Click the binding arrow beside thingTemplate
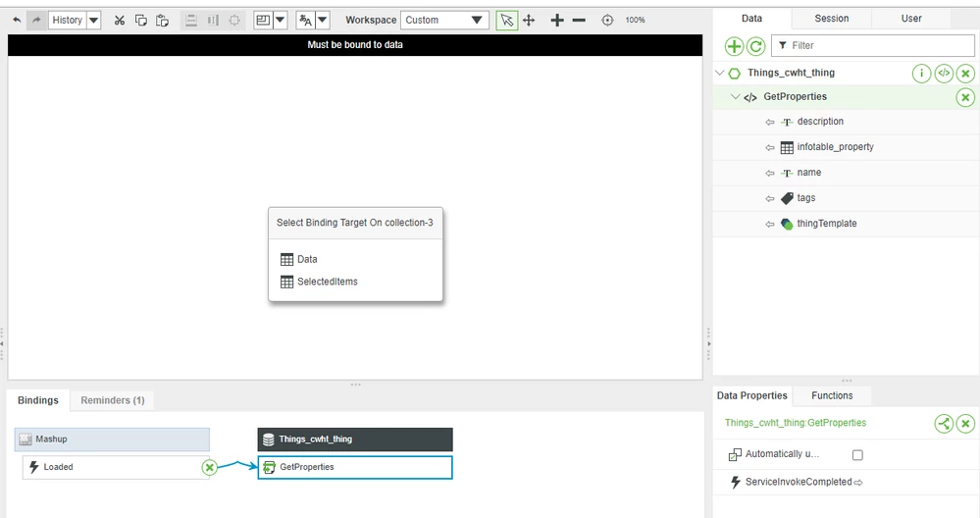The height and width of the screenshot is (518, 980). [x=770, y=225]
